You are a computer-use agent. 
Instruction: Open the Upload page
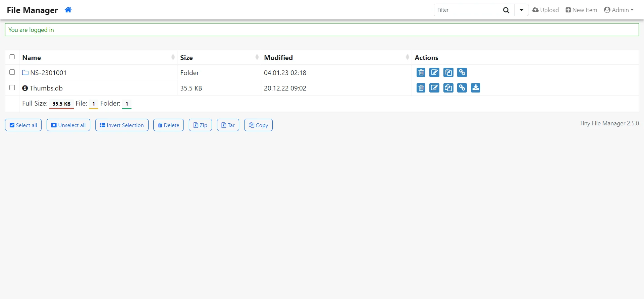click(546, 10)
